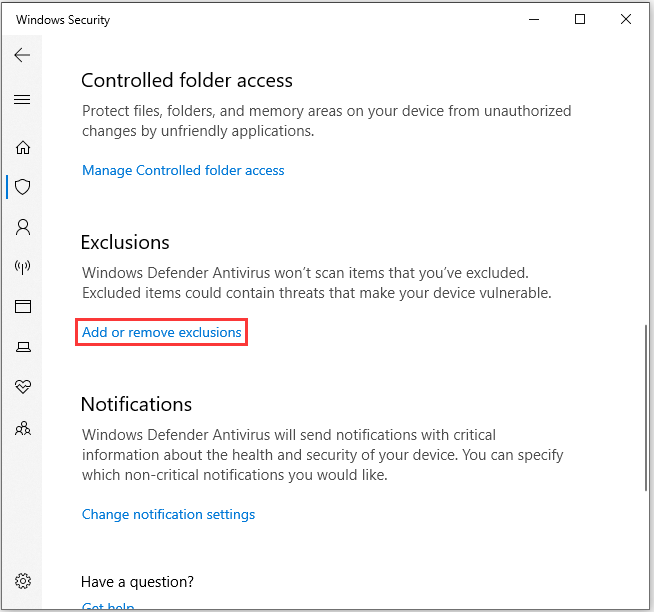Viewport: 654px width, 612px height.
Task: Select Virus & threat protection shield icon
Action: tap(23, 187)
